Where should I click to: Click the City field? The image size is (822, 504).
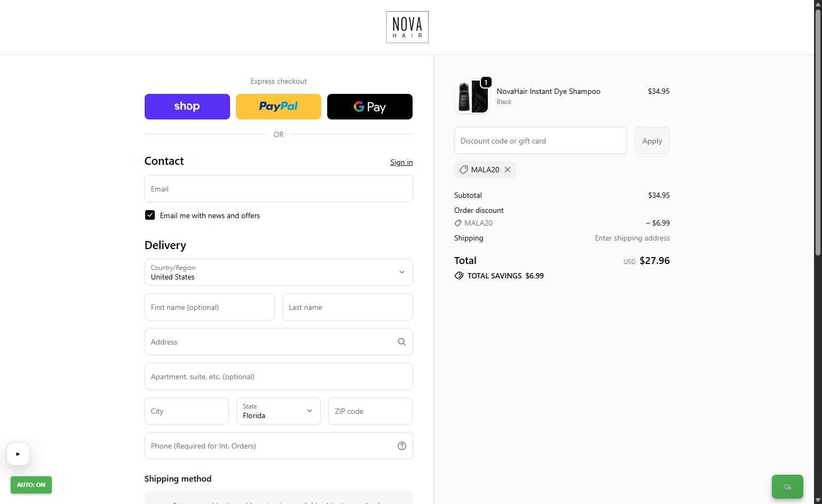[x=187, y=411]
